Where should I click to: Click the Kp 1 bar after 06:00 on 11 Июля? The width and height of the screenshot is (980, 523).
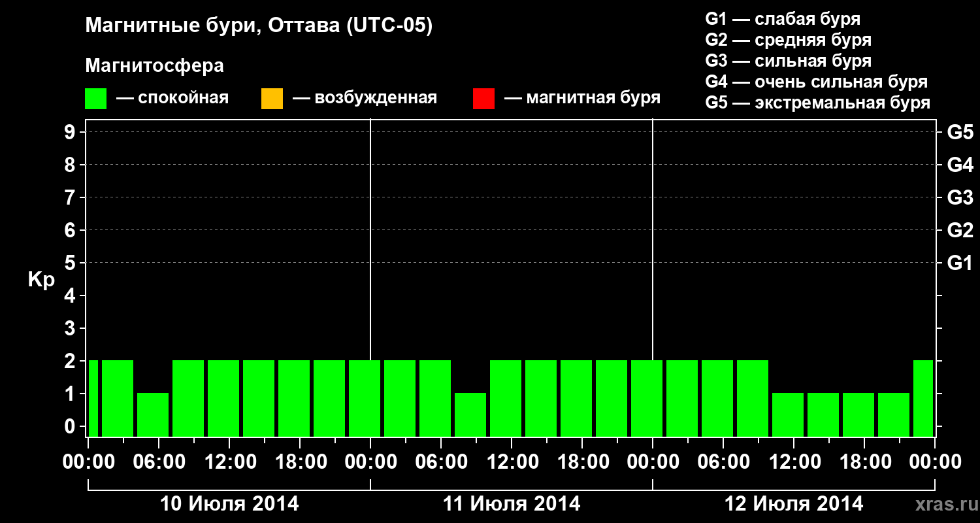point(470,414)
